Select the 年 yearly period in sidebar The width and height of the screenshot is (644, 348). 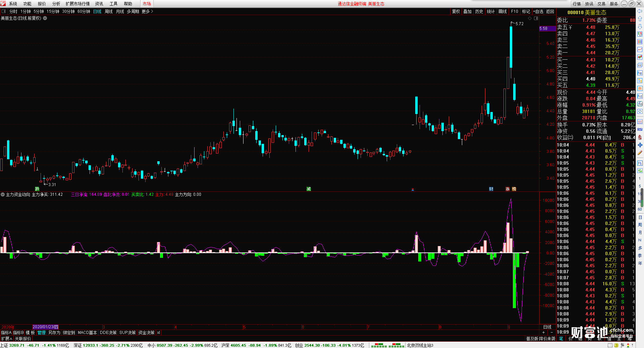click(x=640, y=264)
